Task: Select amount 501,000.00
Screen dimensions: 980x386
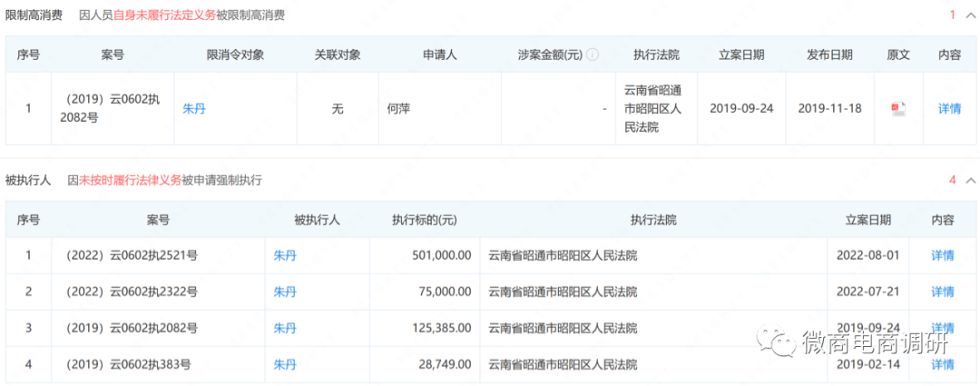Action: (x=442, y=255)
